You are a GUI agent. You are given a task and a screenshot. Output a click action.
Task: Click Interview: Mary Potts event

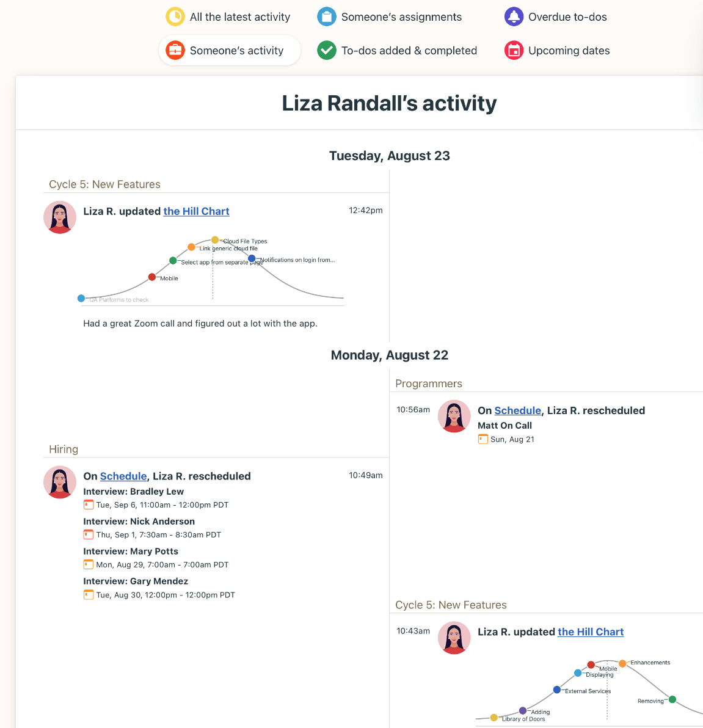[131, 551]
